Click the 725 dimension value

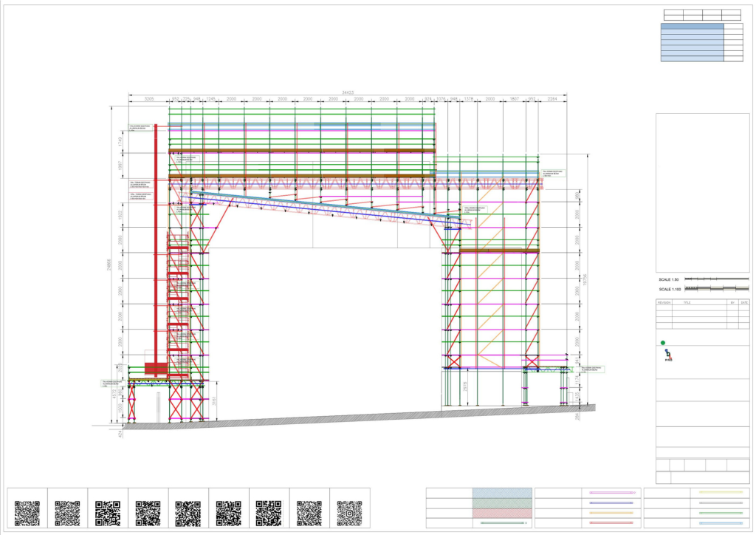186,99
